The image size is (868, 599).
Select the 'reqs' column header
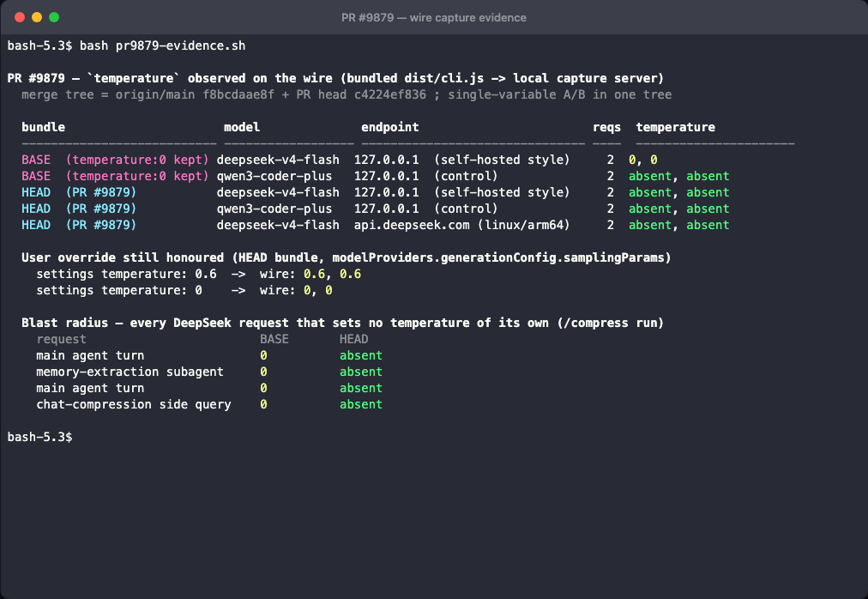pos(606,128)
